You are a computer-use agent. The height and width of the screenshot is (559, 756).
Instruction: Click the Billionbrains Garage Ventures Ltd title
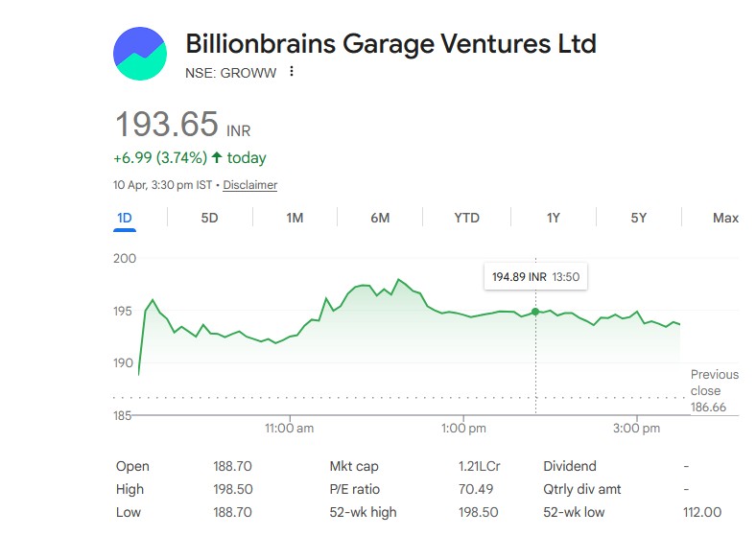click(390, 43)
